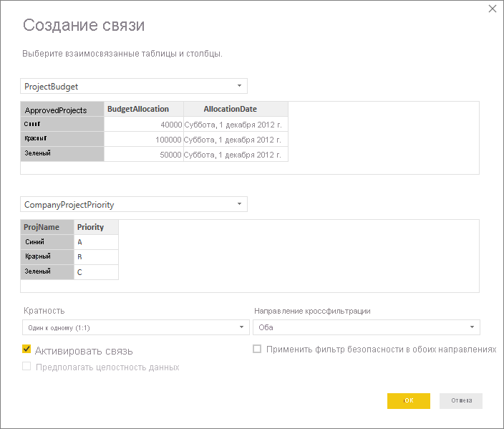This screenshot has width=504, height=429.
Task: Toggle the Активировать связь checkbox
Action: pos(26,349)
